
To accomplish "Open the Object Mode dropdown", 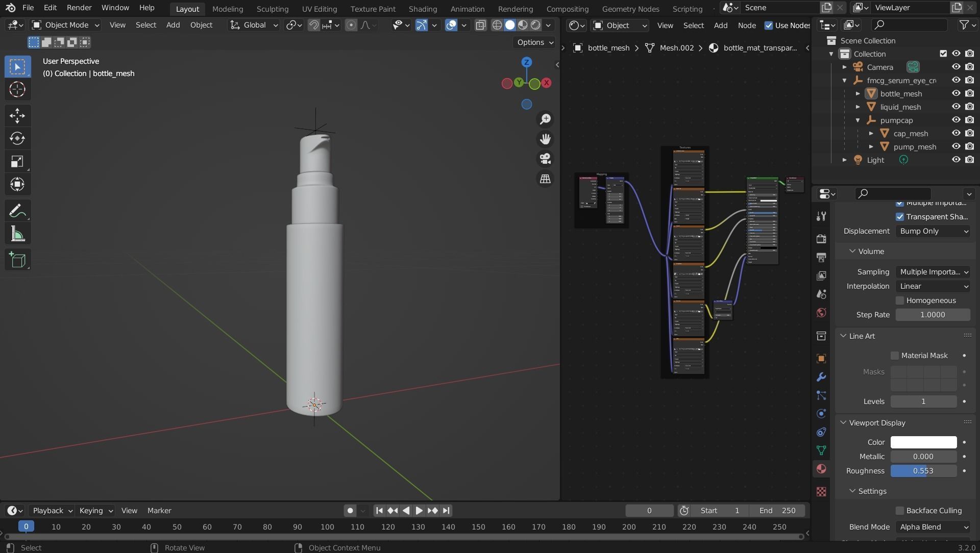I will (x=65, y=25).
